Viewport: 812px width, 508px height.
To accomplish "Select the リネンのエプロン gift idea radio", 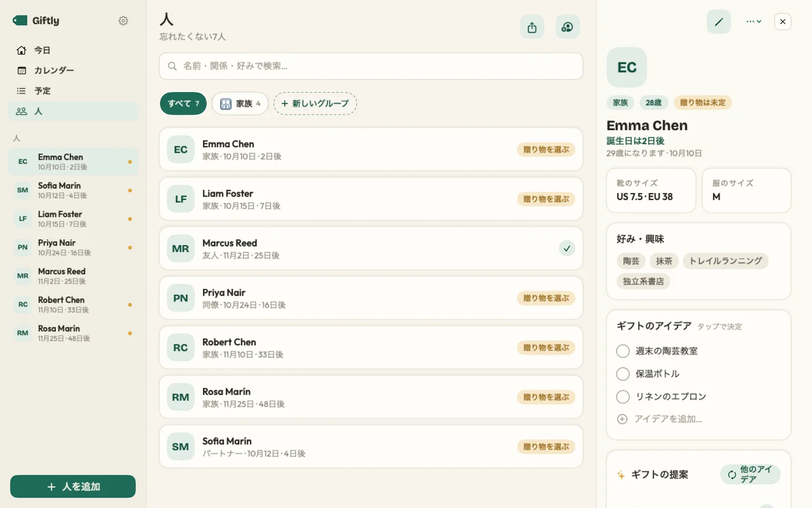I will point(623,397).
